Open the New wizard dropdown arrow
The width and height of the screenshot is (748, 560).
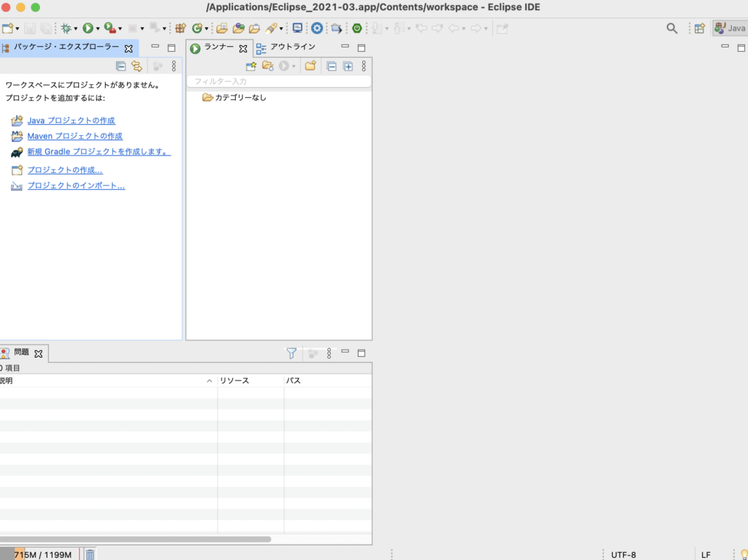18,28
